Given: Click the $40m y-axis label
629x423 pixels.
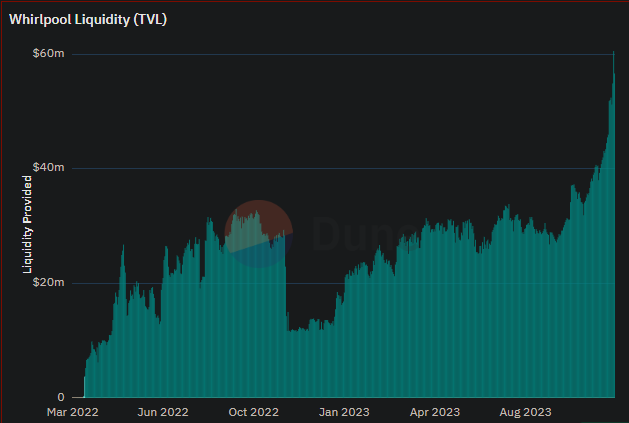Looking at the screenshot, I should pos(48,167).
